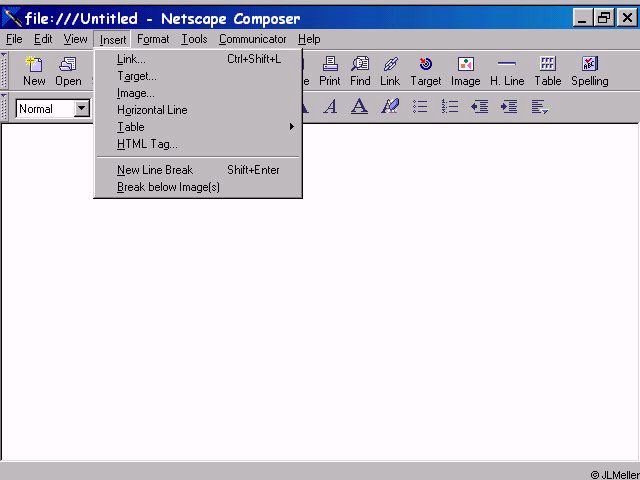The width and height of the screenshot is (640, 480).
Task: Open the Normal paragraph style dropdown arrow
Action: click(82, 109)
